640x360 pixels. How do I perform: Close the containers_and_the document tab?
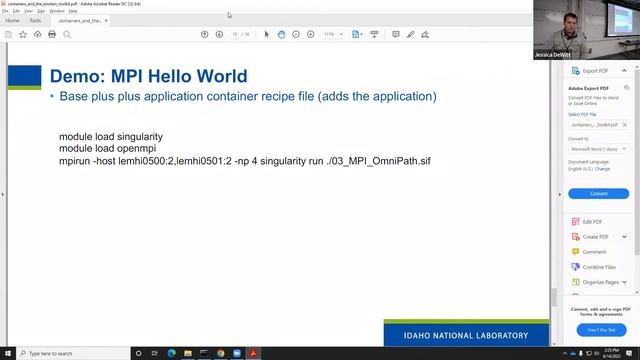point(106,20)
